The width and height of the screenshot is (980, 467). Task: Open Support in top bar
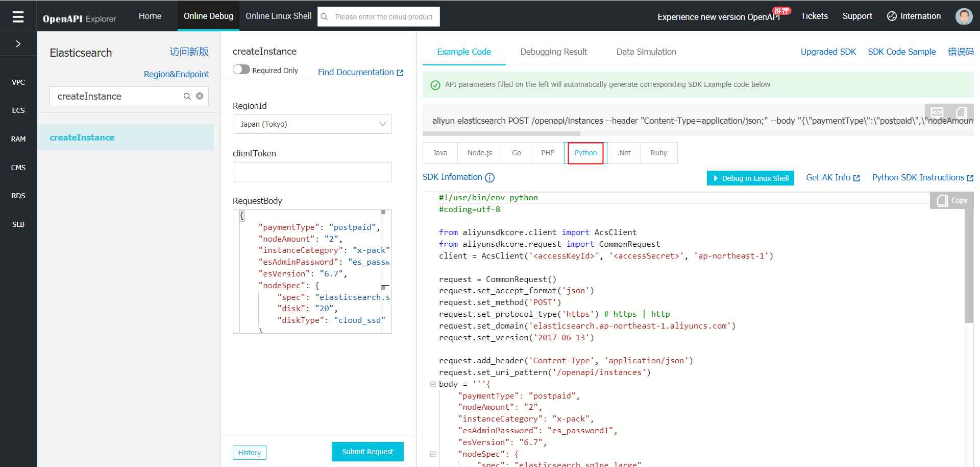tap(857, 16)
